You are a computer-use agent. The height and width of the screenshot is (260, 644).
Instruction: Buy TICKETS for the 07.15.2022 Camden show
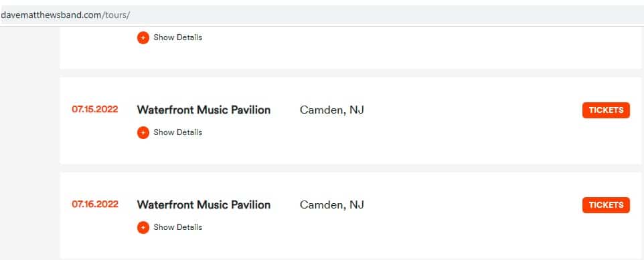pyautogui.click(x=606, y=110)
